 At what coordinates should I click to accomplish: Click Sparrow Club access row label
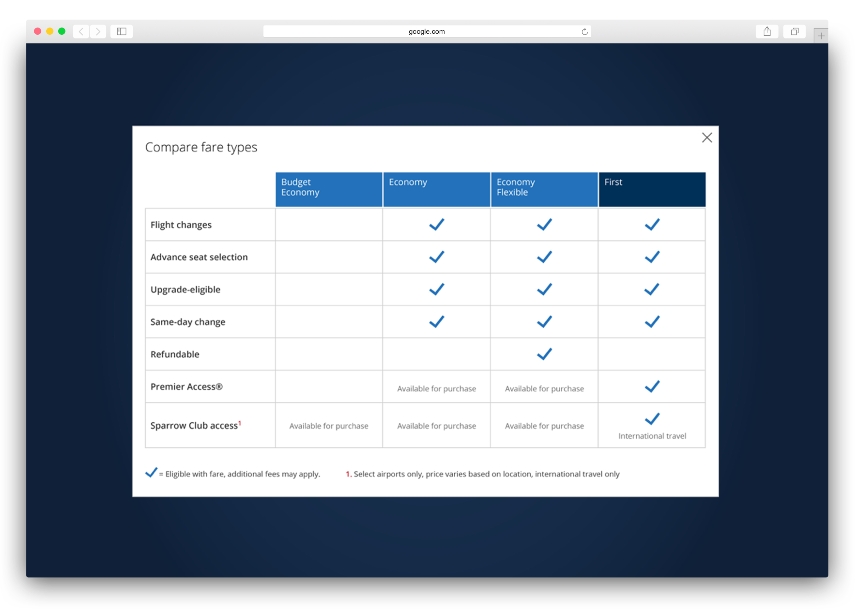pyautogui.click(x=195, y=426)
